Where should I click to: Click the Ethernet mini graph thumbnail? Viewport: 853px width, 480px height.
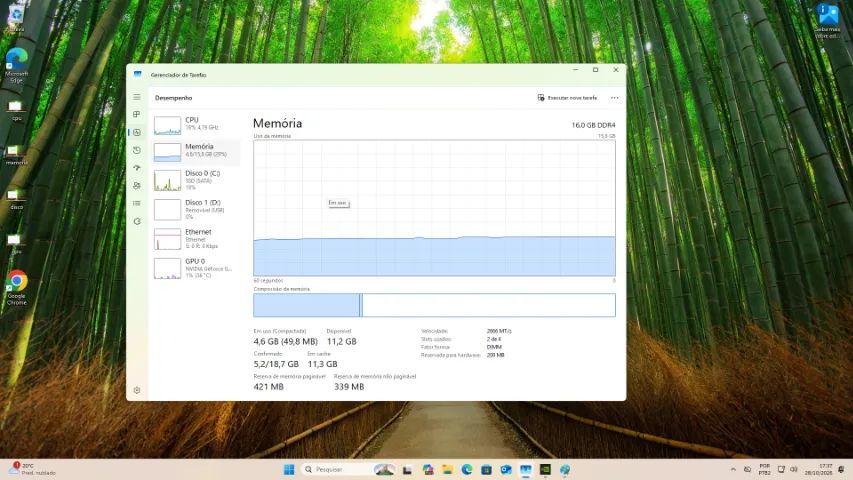(167, 239)
